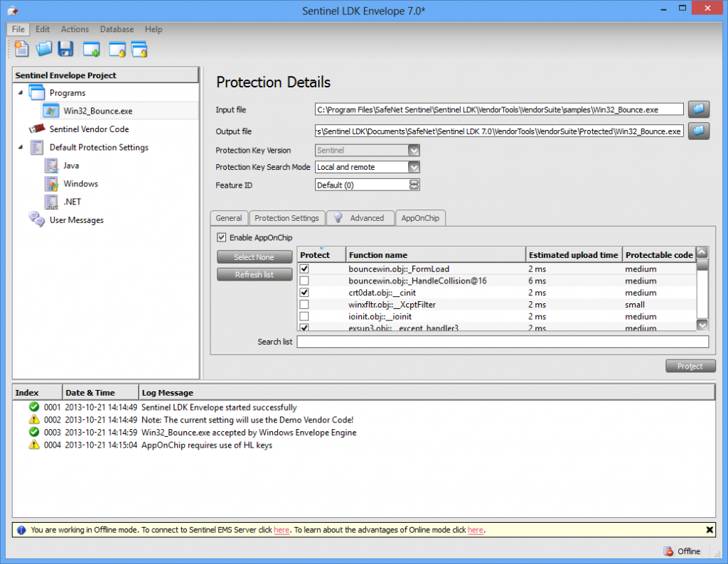Add a program using the green plus icon

[x=91, y=49]
